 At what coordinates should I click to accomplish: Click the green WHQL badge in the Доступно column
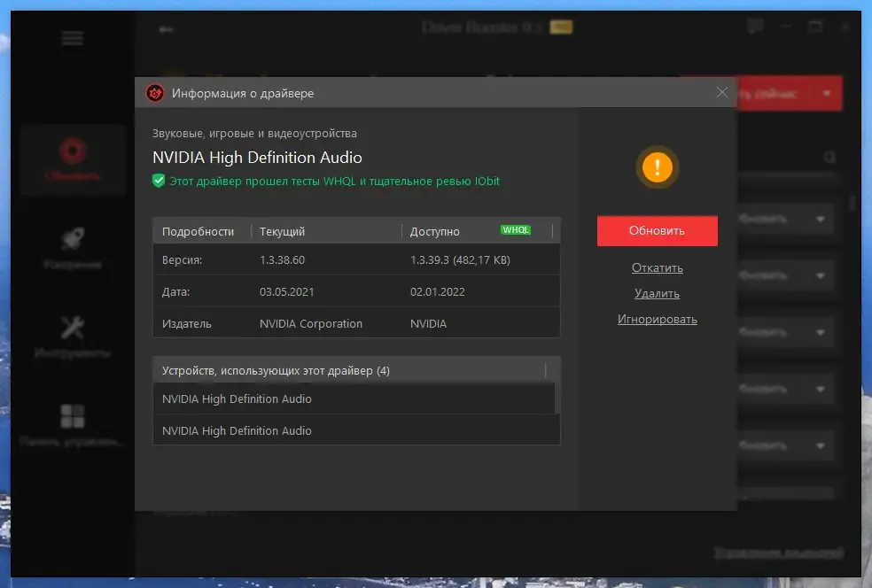coord(516,230)
